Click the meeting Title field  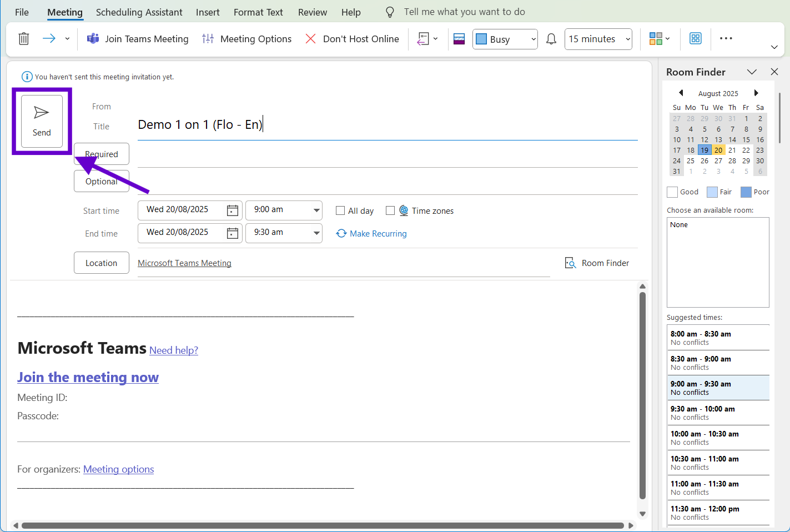[x=388, y=125]
